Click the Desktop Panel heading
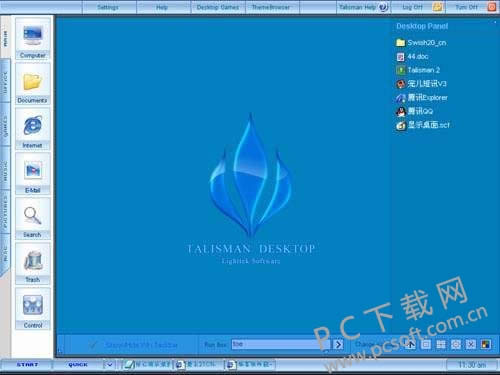This screenshot has height=375, width=500. [422, 26]
